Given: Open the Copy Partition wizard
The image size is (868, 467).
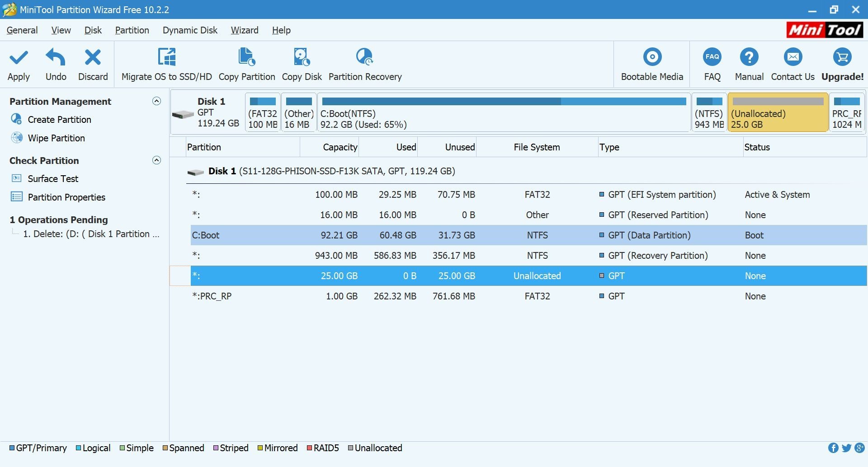Looking at the screenshot, I should 247,65.
